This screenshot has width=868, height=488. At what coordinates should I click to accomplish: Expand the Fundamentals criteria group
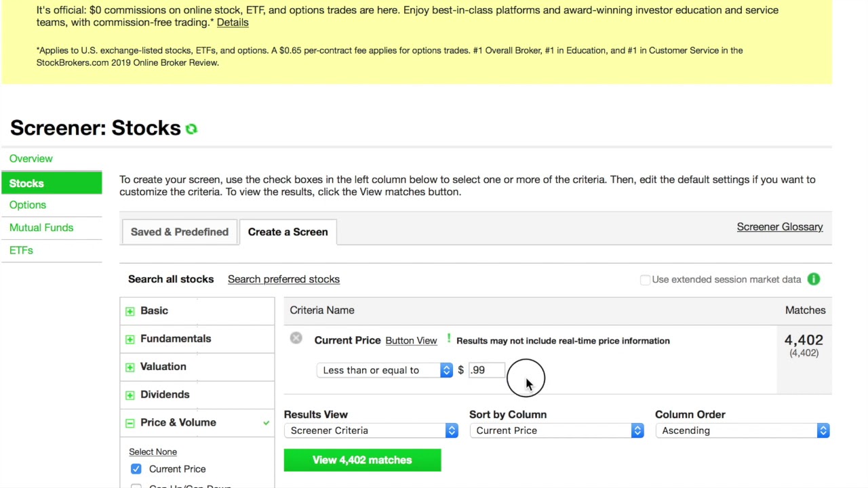130,339
